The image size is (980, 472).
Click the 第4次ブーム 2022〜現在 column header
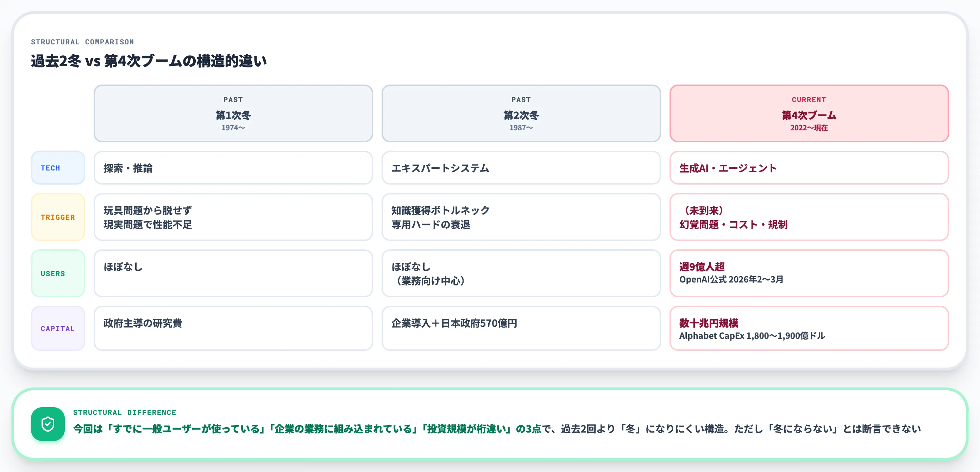[x=809, y=113]
